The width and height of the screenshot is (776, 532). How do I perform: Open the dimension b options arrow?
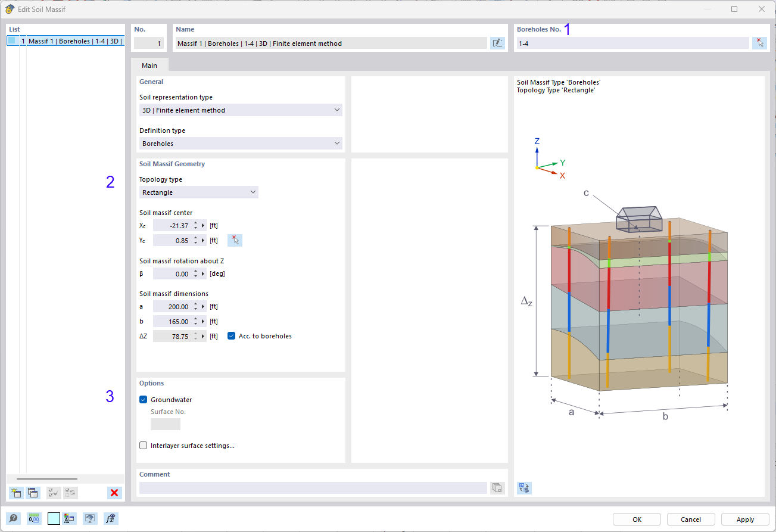click(203, 322)
